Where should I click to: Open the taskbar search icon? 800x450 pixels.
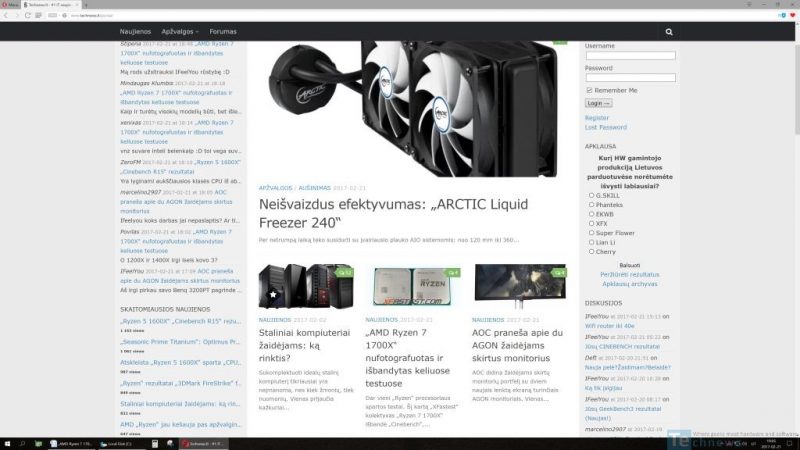pyautogui.click(x=22, y=444)
